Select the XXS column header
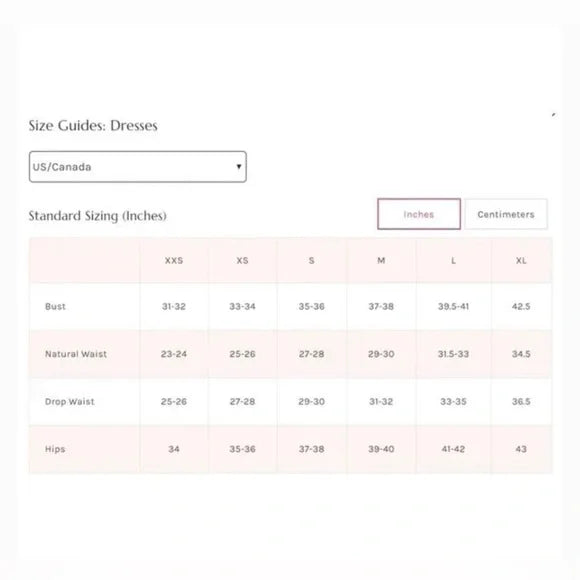The width and height of the screenshot is (580, 580). pyautogui.click(x=174, y=260)
